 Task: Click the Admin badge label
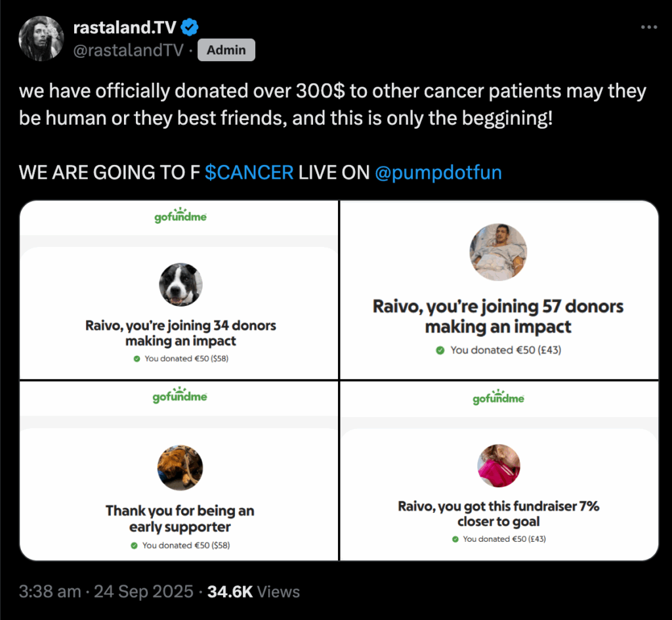pos(226,50)
